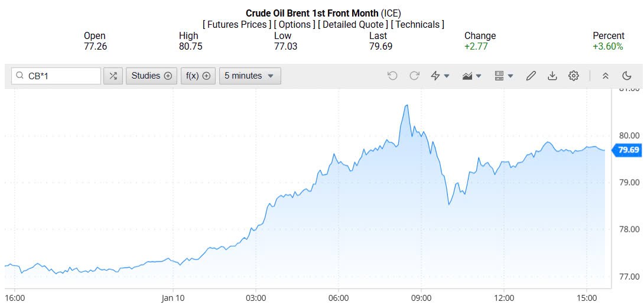Collapse the toolbar with double-chevron icon
Screen dimensions: 644x305
(x=606, y=76)
